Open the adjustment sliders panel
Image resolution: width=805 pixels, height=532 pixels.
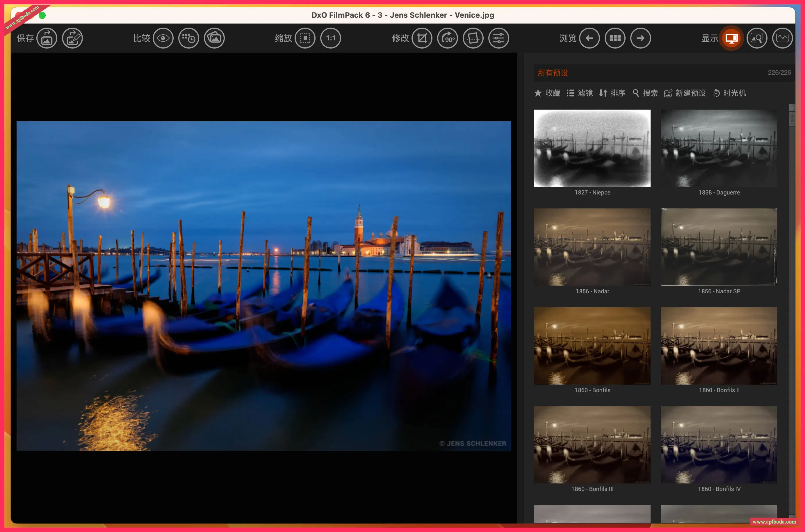point(498,38)
